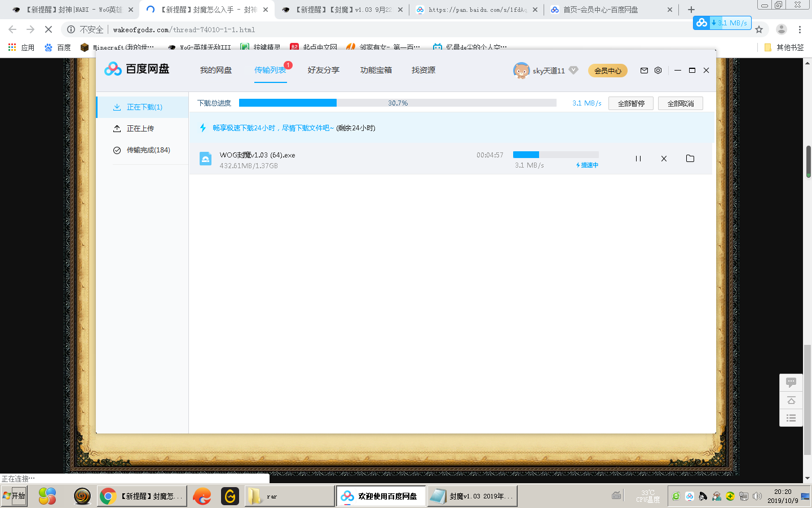The width and height of the screenshot is (812, 508).
Task: Click the page list floating button
Action: pos(791,418)
